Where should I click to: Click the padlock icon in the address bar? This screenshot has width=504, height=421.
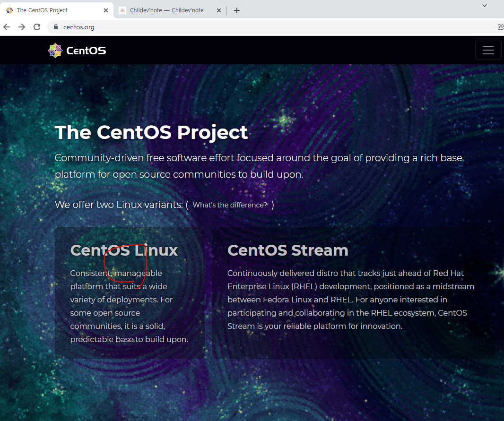pos(55,27)
